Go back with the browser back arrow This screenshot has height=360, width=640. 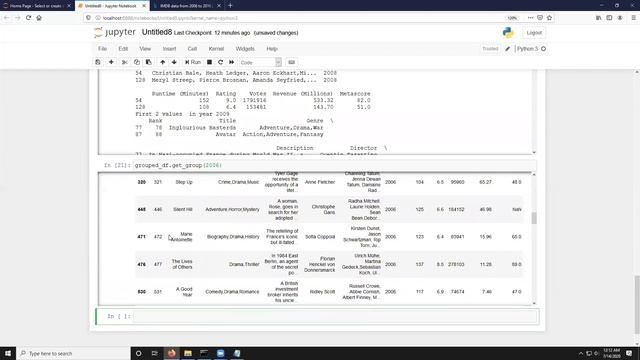tap(7, 18)
